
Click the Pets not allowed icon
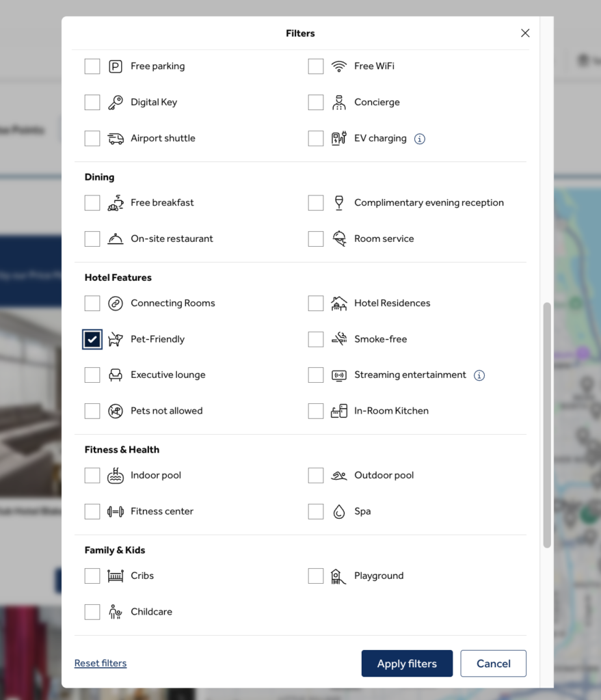click(x=116, y=411)
